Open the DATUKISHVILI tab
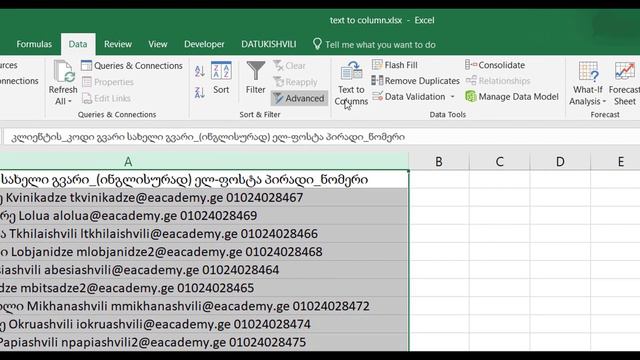Image resolution: width=640 pixels, height=360 pixels. click(269, 44)
